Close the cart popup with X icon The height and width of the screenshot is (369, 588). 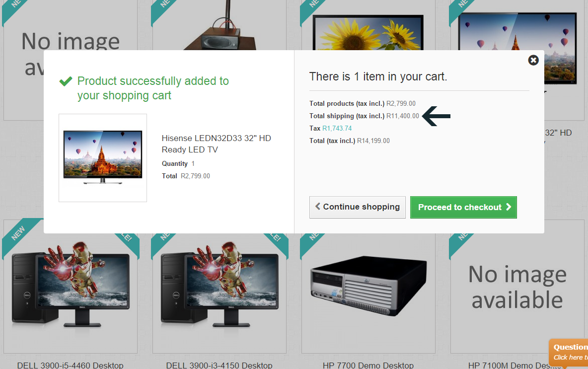[533, 60]
